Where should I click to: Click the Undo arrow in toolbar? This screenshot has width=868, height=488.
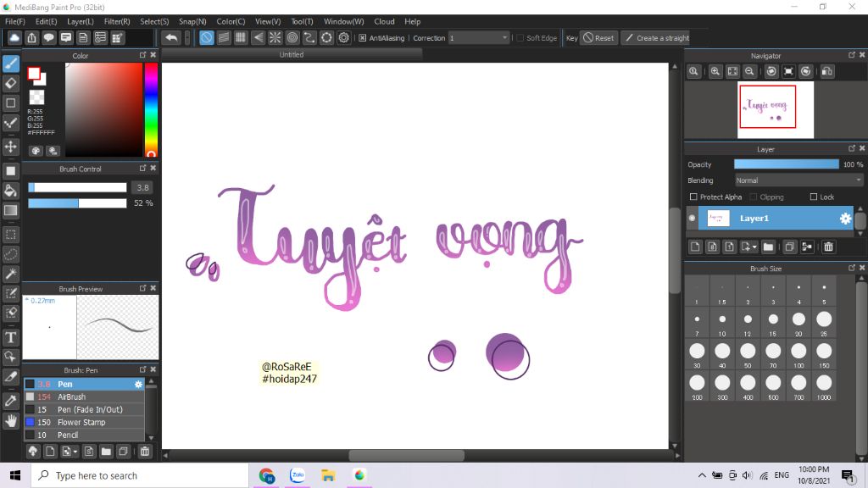point(171,37)
